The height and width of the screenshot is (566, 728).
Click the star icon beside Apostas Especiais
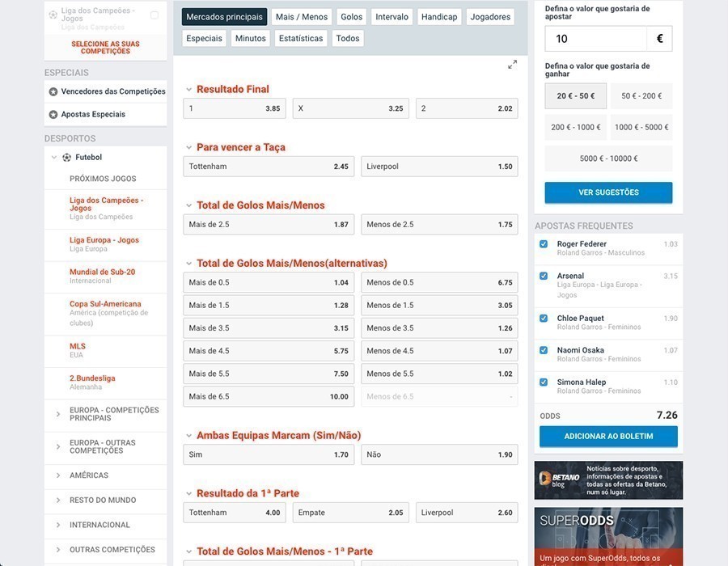53,115
